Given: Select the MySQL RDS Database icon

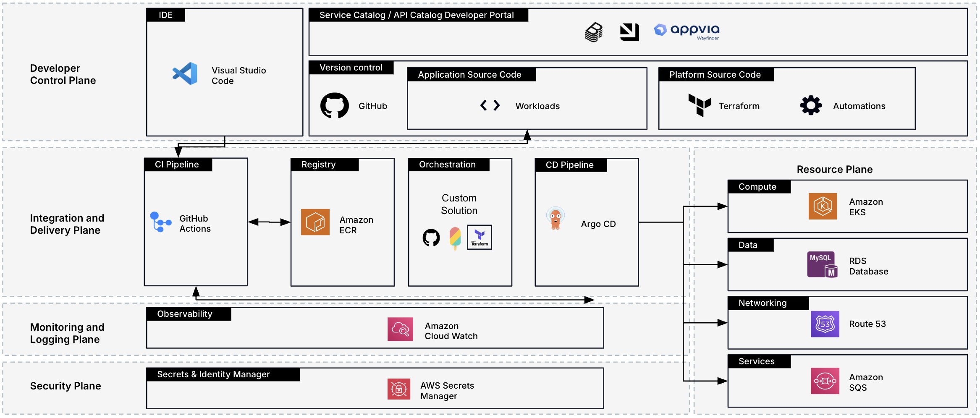Looking at the screenshot, I should 822,264.
